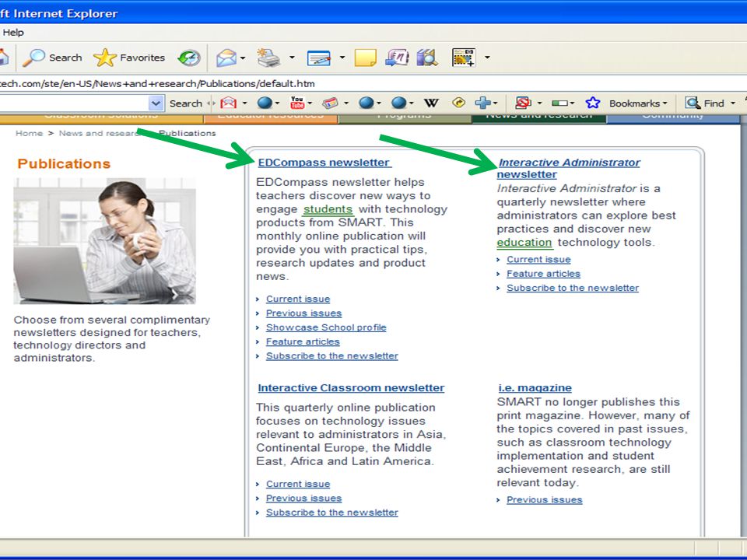
Task: Open Current issue under Interactive Administrator
Action: (x=538, y=260)
